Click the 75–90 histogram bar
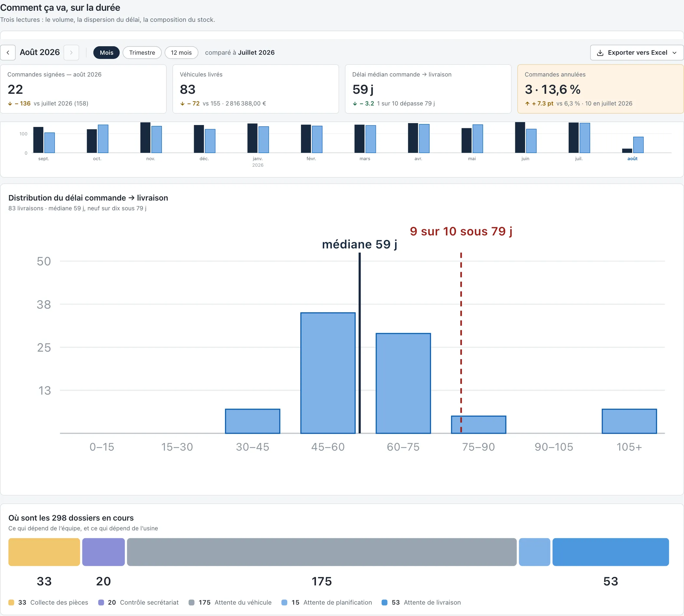The height and width of the screenshot is (616, 684). 478,425
